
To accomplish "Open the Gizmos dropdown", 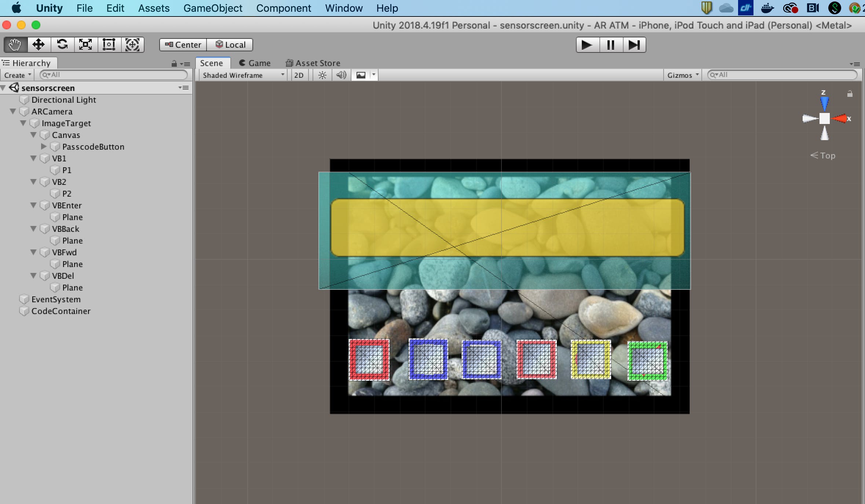I will pos(683,75).
